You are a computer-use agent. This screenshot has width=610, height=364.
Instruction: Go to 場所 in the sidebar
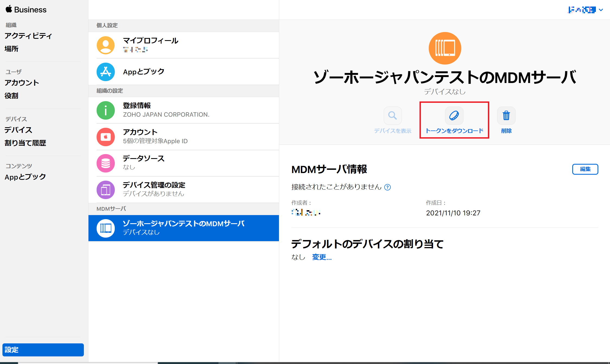click(x=11, y=49)
